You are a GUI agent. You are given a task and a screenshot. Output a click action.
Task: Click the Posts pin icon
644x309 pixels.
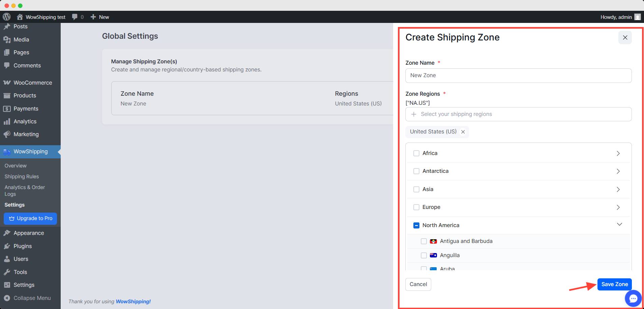click(7, 26)
